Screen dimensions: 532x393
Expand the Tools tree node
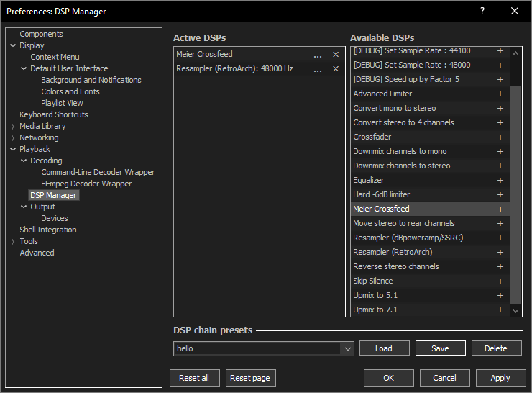point(13,241)
